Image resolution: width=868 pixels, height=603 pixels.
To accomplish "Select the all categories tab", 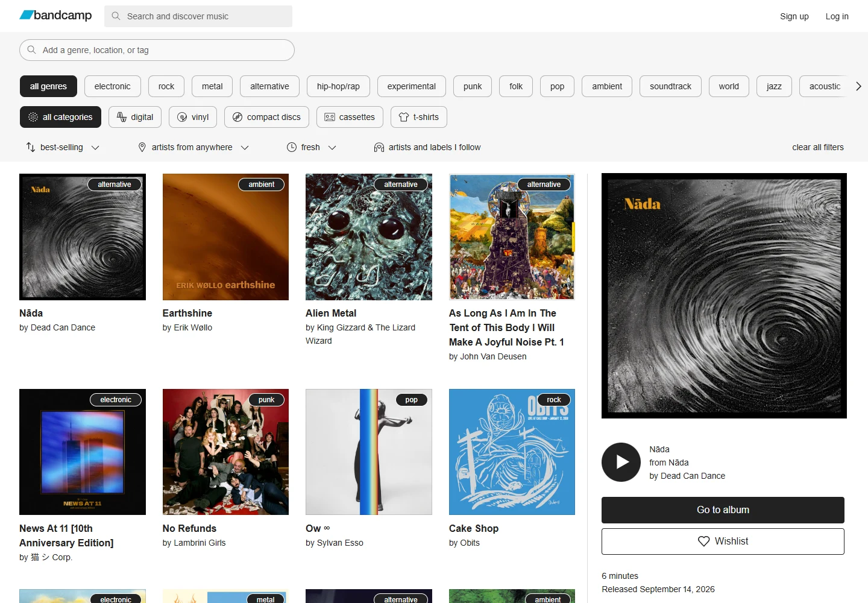I will 60,117.
